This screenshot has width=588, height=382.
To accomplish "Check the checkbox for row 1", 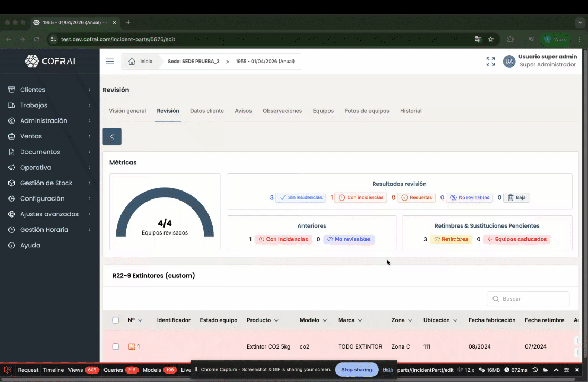I will [x=116, y=346].
